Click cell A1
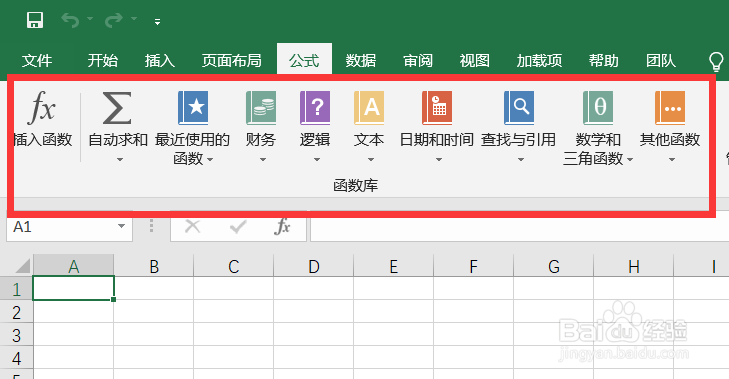The height and width of the screenshot is (379, 729). pyautogui.click(x=73, y=288)
